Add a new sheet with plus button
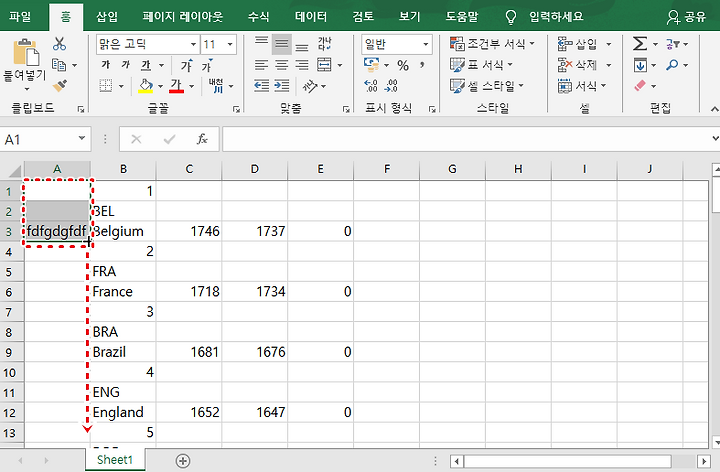The height and width of the screenshot is (472, 720). pos(183,461)
